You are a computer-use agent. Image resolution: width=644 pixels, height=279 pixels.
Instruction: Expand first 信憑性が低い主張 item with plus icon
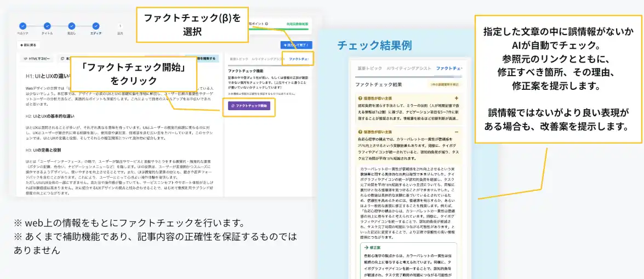coord(456,98)
